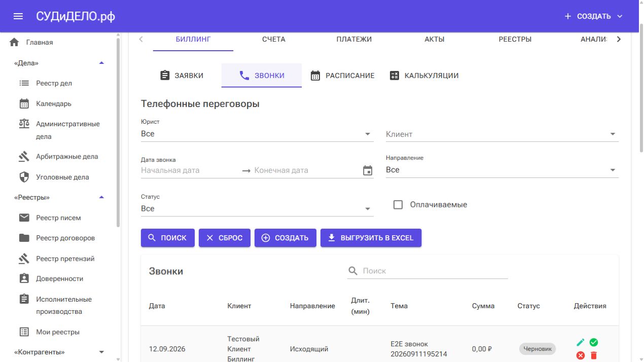This screenshot has width=644, height=362.
Task: Click the table icon for Мои реестры
Action: tap(24, 332)
